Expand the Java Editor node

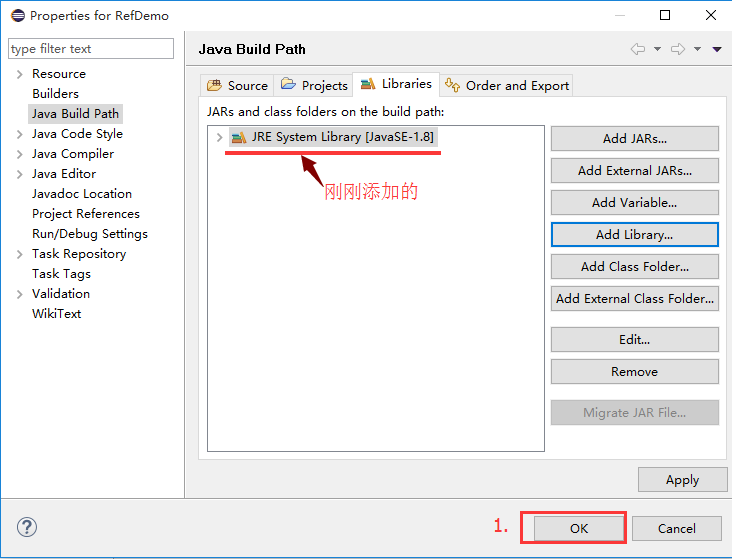pos(20,175)
